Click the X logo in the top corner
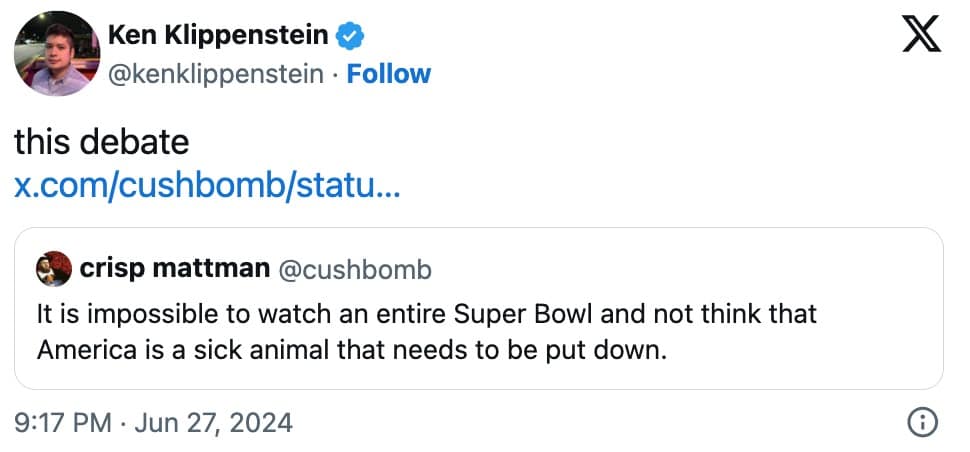This screenshot has width=970, height=452. (x=922, y=37)
